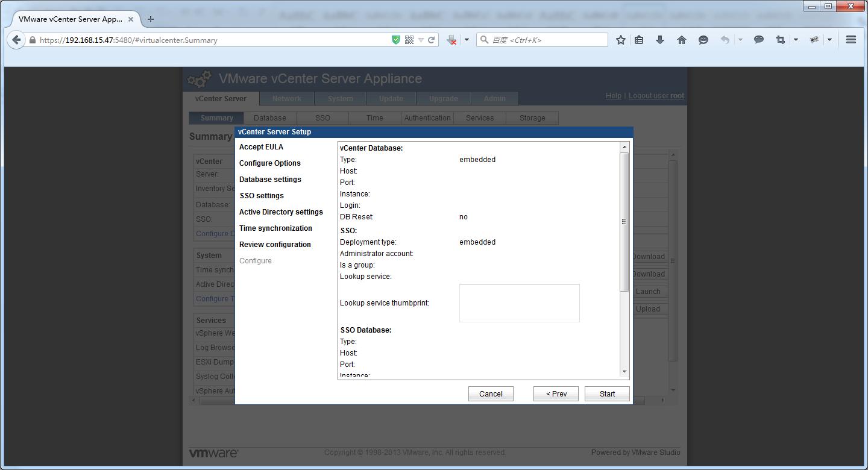Click the smiley face toolbar icon
This screenshot has height=470, width=868.
click(x=703, y=40)
